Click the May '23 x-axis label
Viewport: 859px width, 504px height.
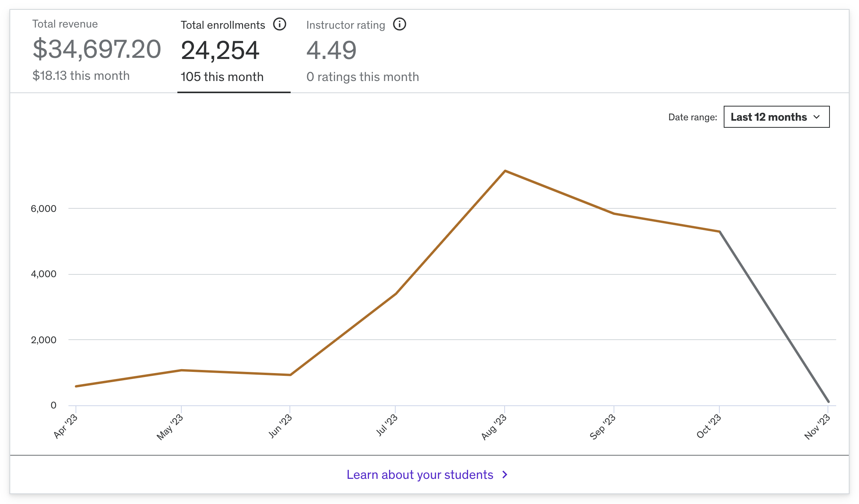click(x=170, y=427)
